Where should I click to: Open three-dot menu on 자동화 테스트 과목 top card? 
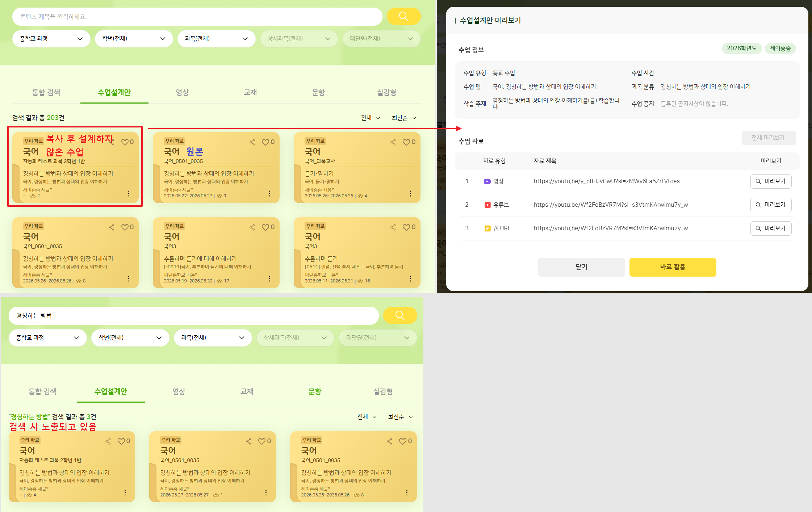click(129, 193)
